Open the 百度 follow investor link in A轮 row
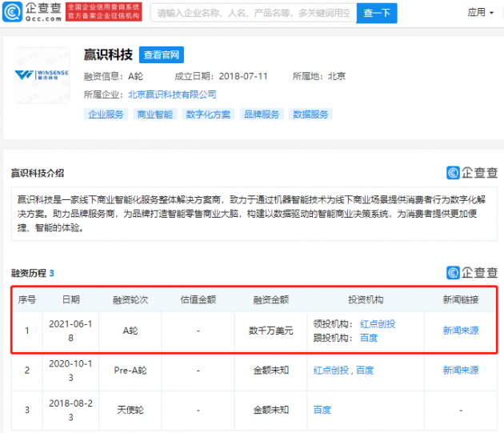Image resolution: width=504 pixels, height=433 pixels. click(x=369, y=338)
